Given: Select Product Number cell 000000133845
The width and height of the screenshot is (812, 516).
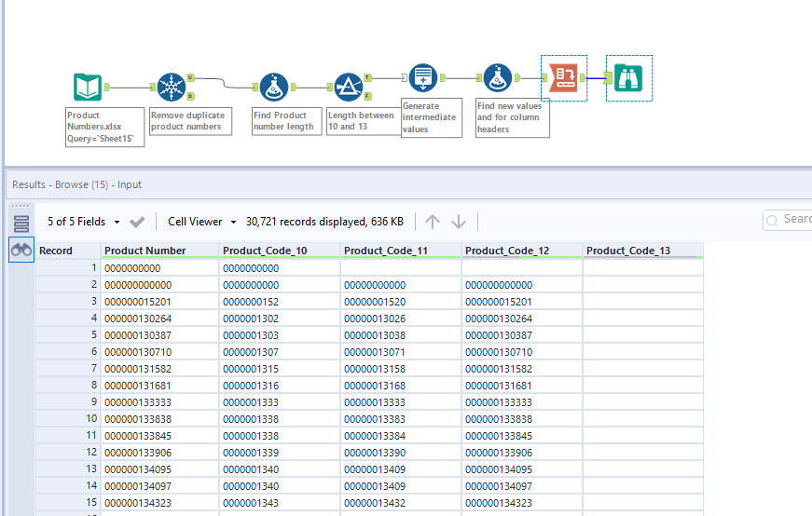Looking at the screenshot, I should click(x=160, y=436).
